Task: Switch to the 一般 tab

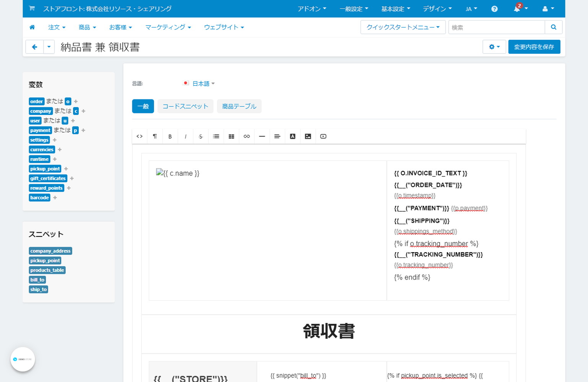Action: (x=143, y=106)
